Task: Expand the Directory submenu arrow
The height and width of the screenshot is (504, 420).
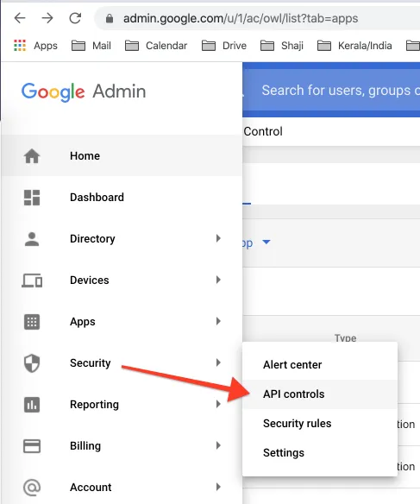Action: click(x=218, y=238)
